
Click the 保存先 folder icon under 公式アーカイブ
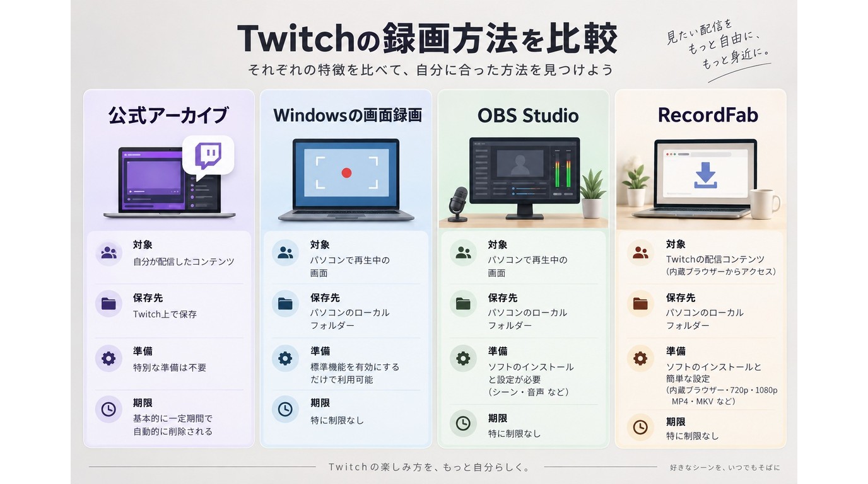coord(108,304)
